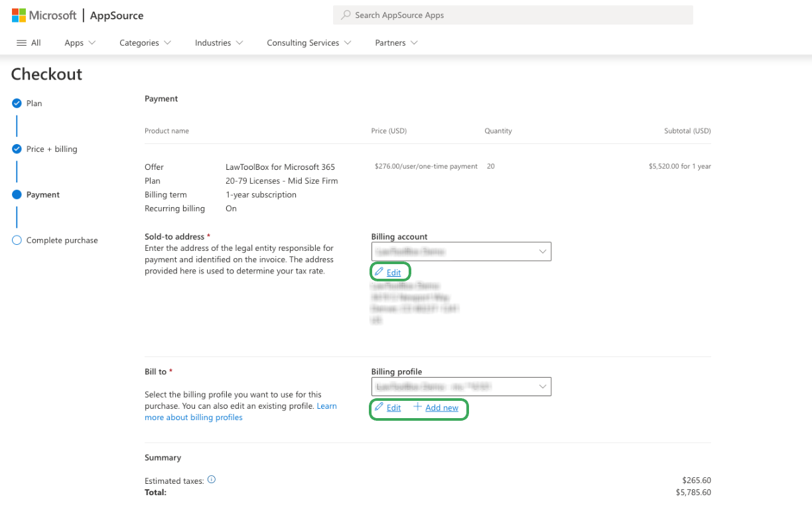Click the pencil icon under Billing account
The image size is (812, 515).
click(x=379, y=272)
